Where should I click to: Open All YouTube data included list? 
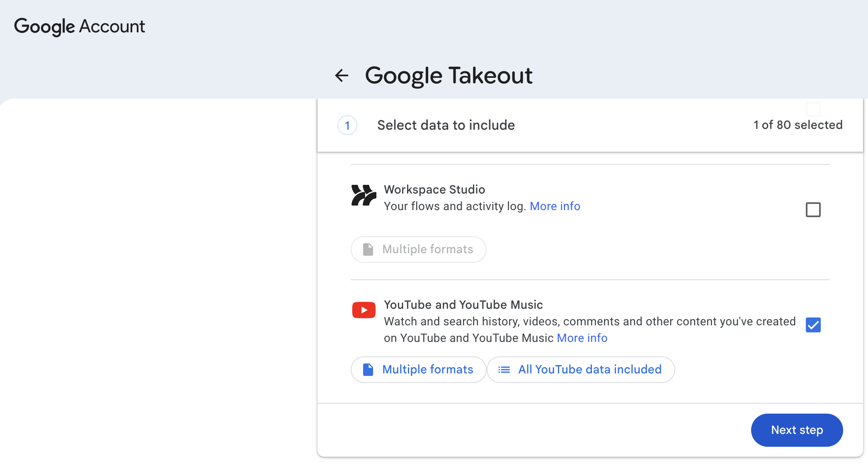(581, 370)
